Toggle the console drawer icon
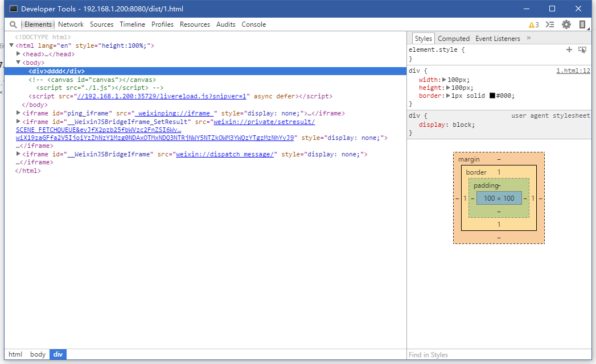 550,24
